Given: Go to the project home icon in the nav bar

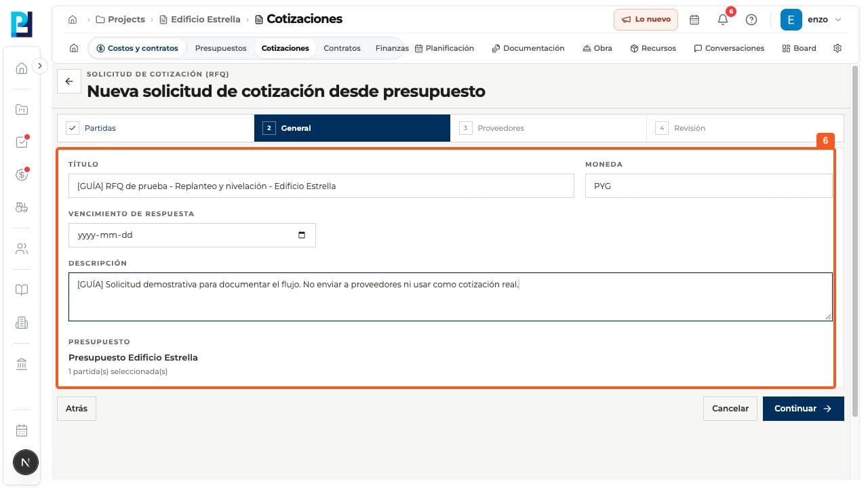Looking at the screenshot, I should [74, 48].
